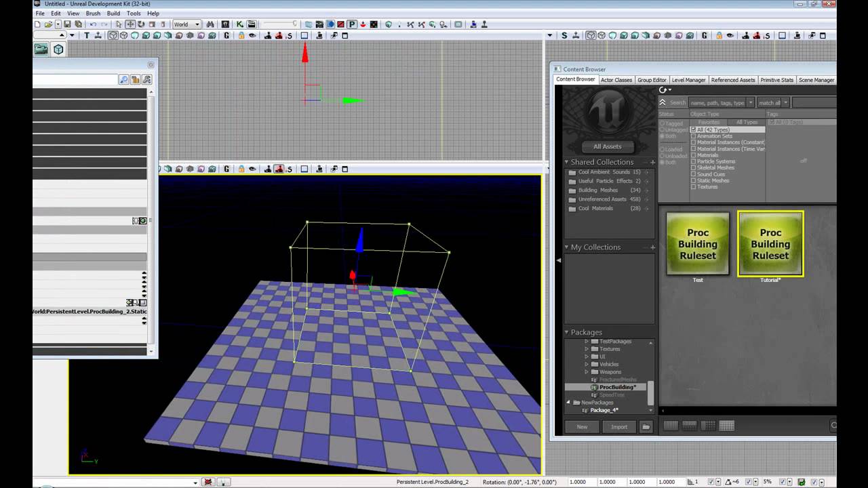The height and width of the screenshot is (488, 868).
Task: Check the Textures object type checkbox
Action: (x=693, y=186)
